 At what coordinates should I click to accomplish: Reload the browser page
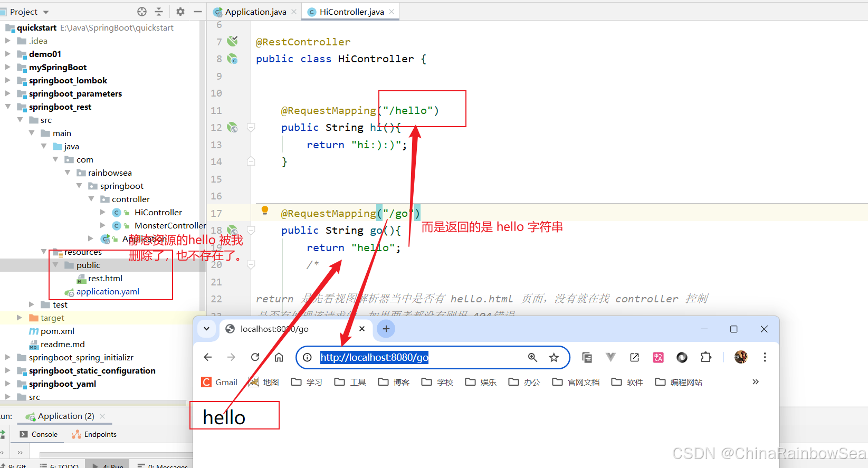coord(255,357)
